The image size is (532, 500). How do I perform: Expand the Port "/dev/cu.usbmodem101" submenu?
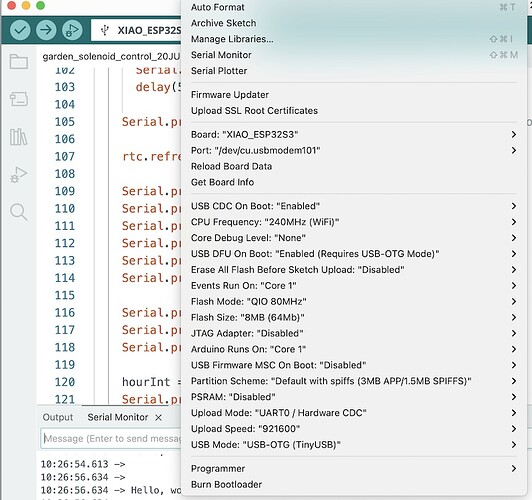coord(353,150)
